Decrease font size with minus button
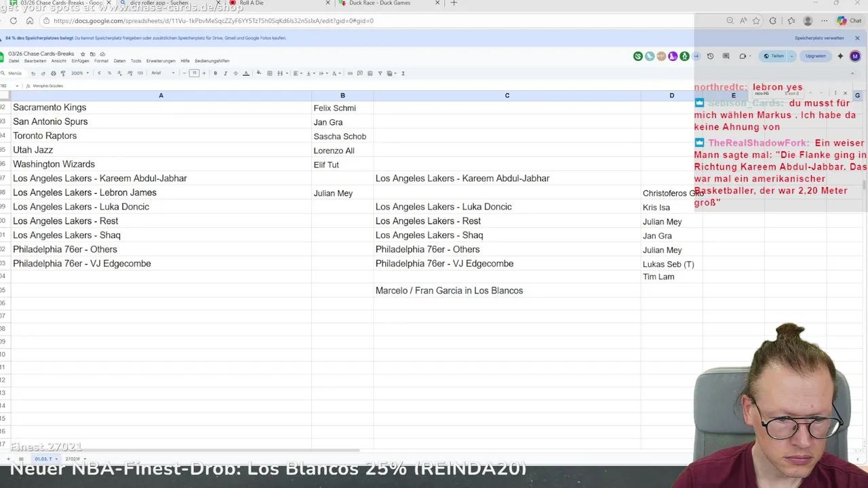 tap(184, 73)
